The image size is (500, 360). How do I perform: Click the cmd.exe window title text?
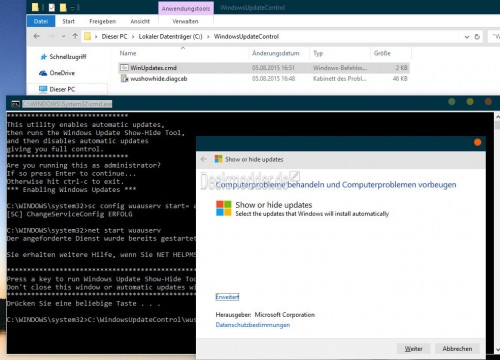[67, 104]
